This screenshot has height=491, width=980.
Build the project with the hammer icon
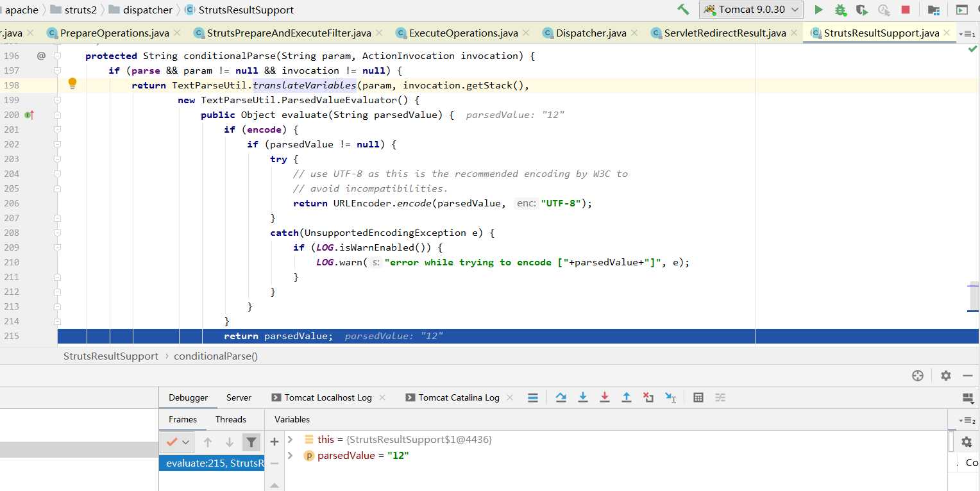pyautogui.click(x=684, y=10)
